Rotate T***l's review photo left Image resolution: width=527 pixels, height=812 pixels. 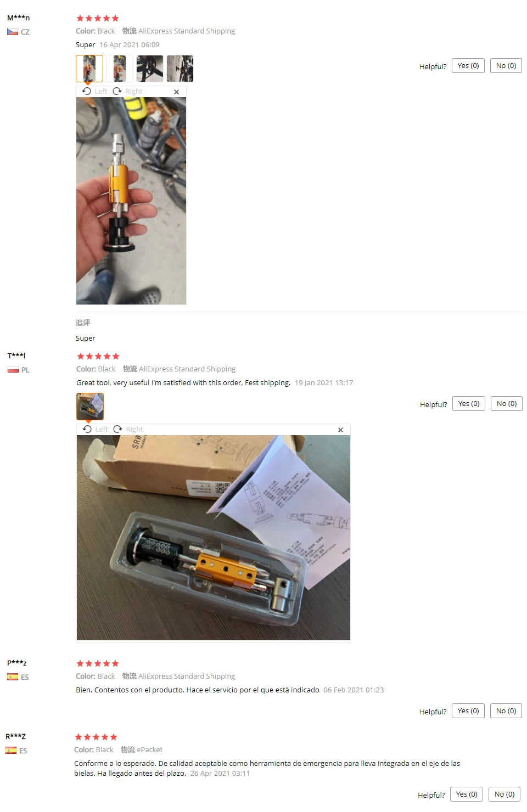click(96, 429)
